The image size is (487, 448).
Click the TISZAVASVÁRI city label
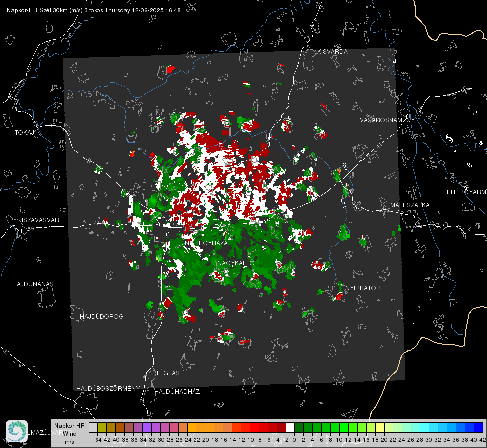click(x=39, y=220)
